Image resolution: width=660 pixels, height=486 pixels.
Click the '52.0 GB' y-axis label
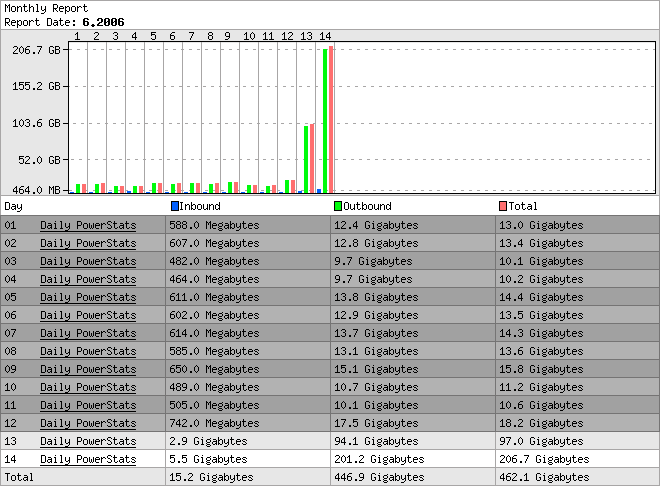point(40,160)
